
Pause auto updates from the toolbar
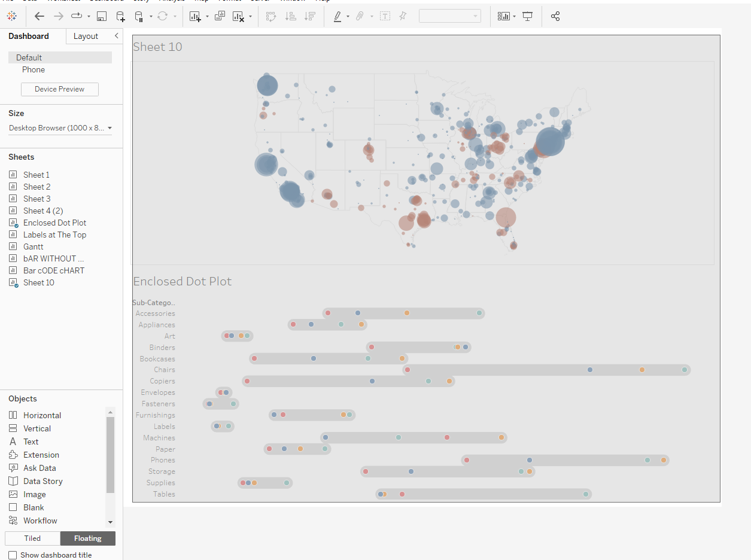138,16
